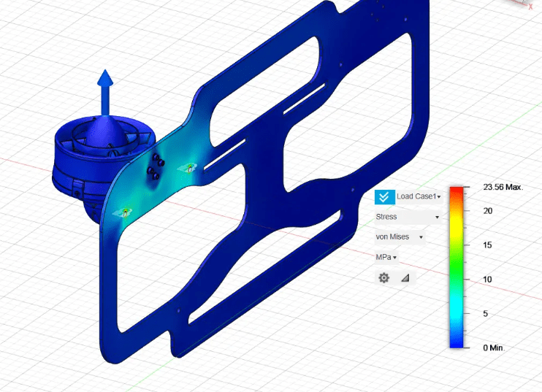Probe the left stress hotspot near motor

[x=126, y=212]
